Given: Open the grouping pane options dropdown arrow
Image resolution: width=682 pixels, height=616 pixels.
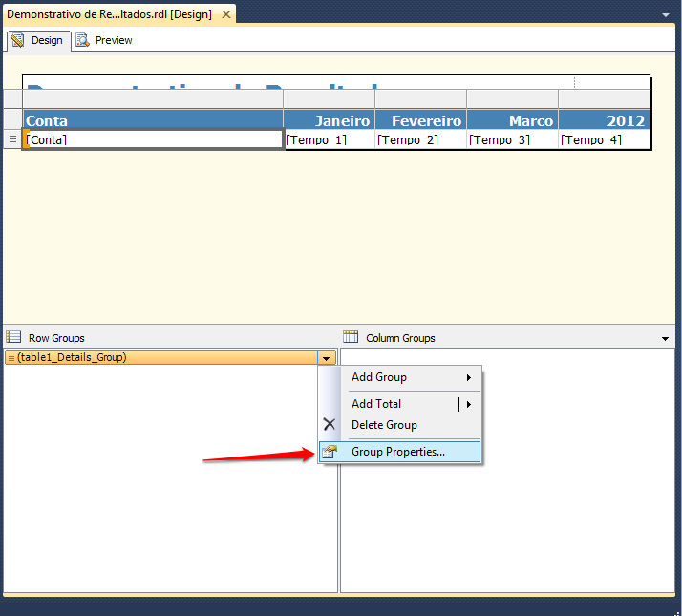Looking at the screenshot, I should click(665, 338).
